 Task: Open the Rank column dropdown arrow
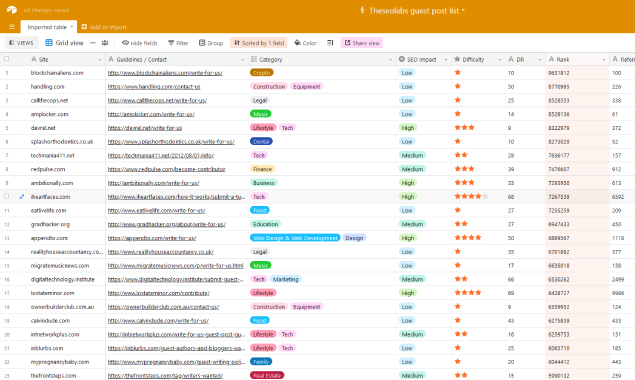tap(603, 60)
